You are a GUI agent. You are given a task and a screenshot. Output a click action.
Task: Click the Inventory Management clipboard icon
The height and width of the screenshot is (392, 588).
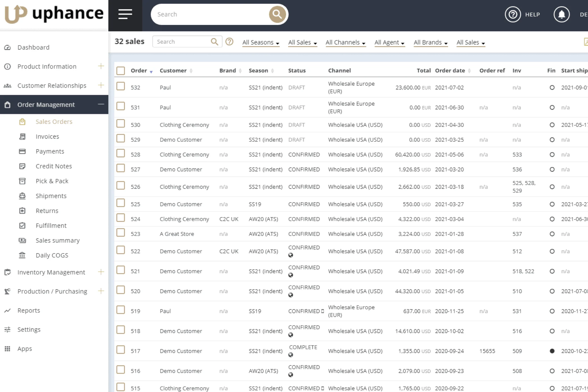coord(8,272)
